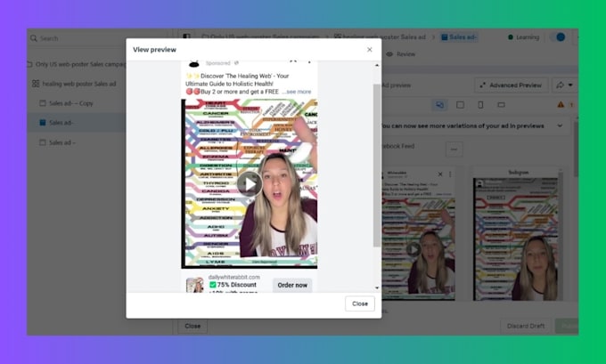Click the 'Ad preview' section heading
606x364 pixels.
tap(397, 85)
